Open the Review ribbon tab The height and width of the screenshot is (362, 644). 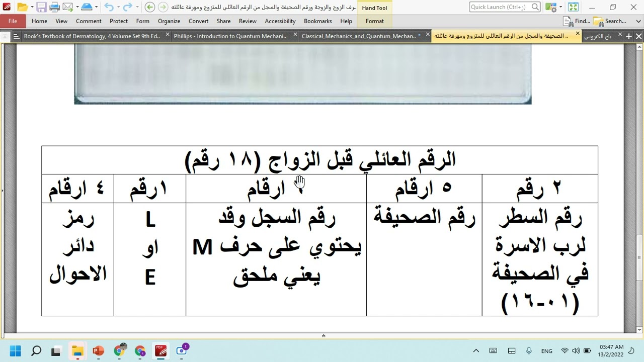coord(248,21)
